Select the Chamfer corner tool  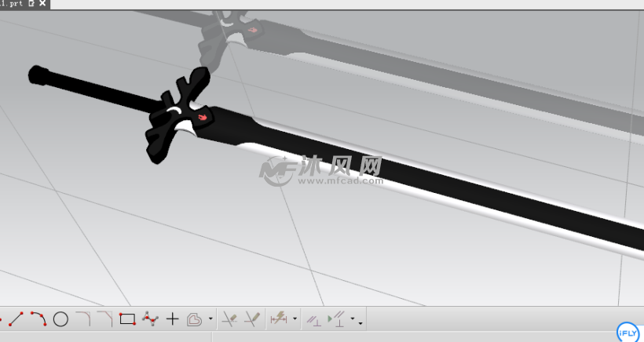(104, 318)
